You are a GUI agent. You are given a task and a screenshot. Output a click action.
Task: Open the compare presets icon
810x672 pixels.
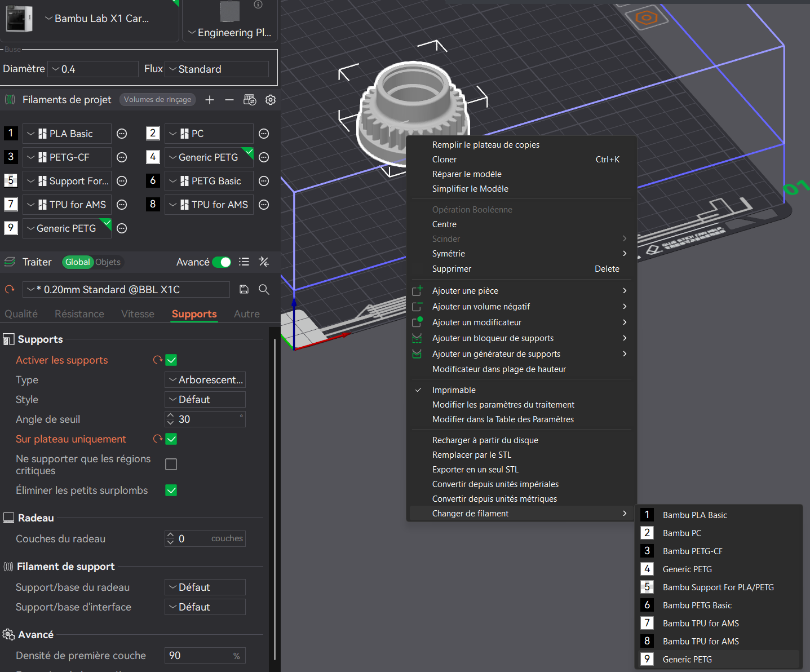(x=264, y=262)
